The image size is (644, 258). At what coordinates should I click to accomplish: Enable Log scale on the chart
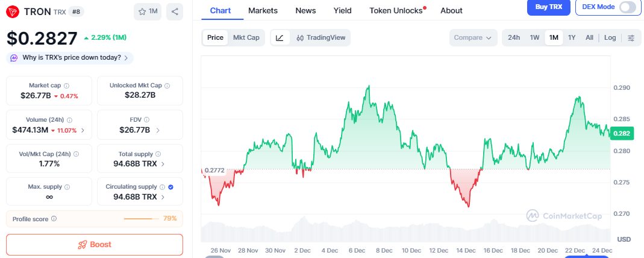pos(610,38)
